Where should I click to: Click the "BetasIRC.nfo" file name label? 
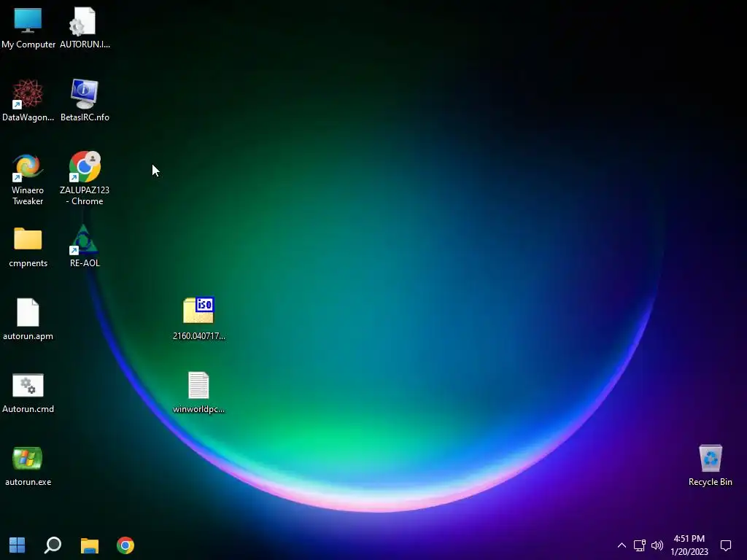pos(85,117)
